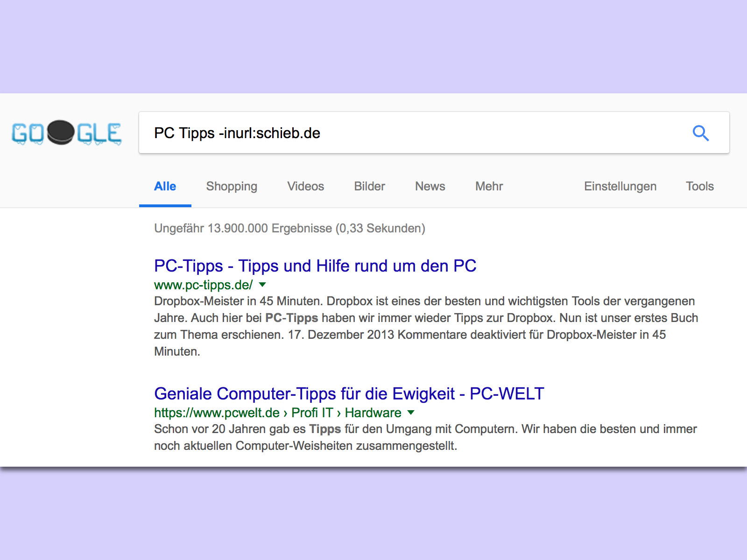Click the Google doodle logo

[x=67, y=133]
